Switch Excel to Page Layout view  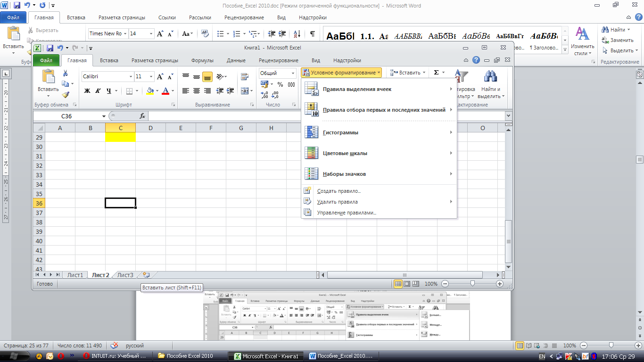(407, 284)
